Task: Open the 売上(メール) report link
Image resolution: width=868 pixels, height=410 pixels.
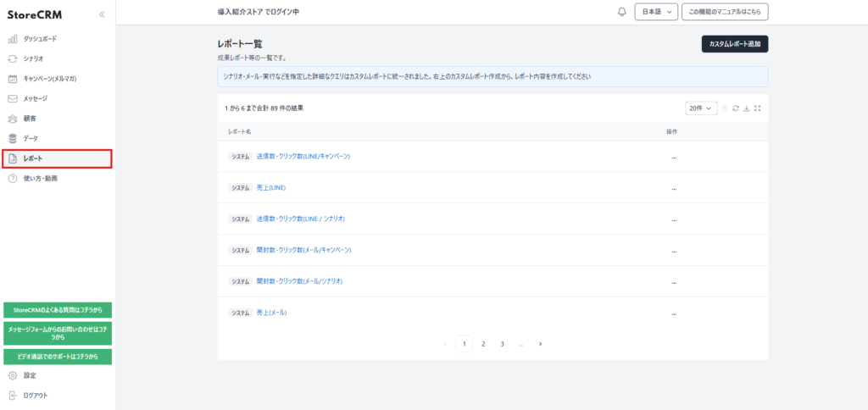Action: coord(271,313)
